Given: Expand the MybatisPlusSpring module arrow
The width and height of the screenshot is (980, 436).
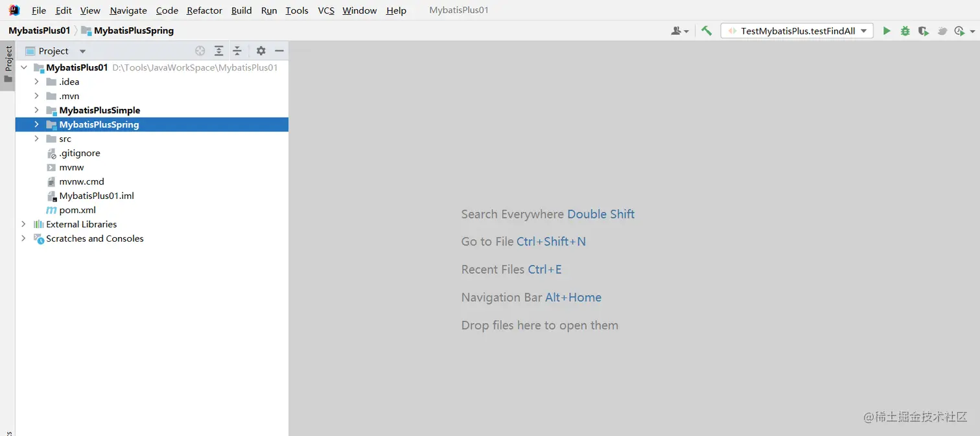Looking at the screenshot, I should pos(37,124).
